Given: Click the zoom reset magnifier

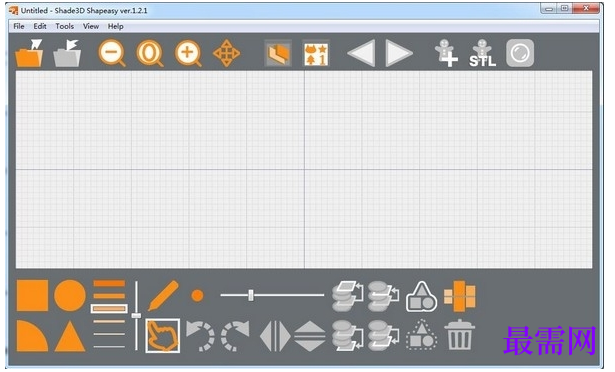Looking at the screenshot, I should pos(150,53).
